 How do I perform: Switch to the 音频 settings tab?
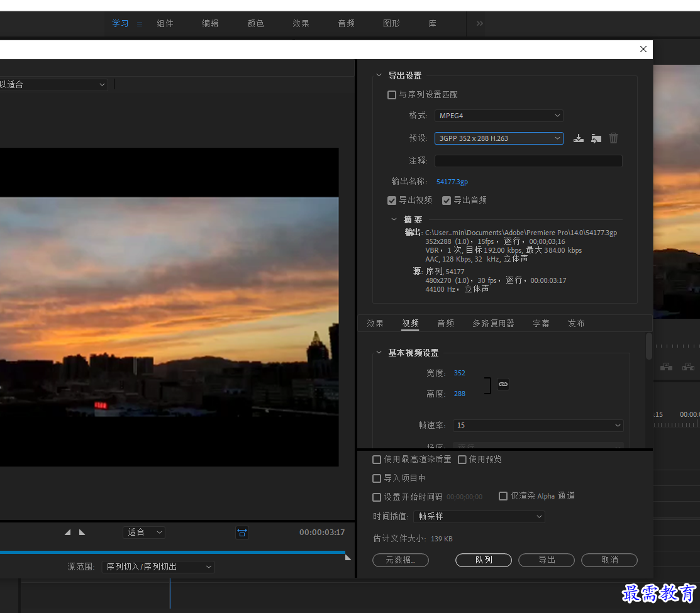[x=445, y=323]
